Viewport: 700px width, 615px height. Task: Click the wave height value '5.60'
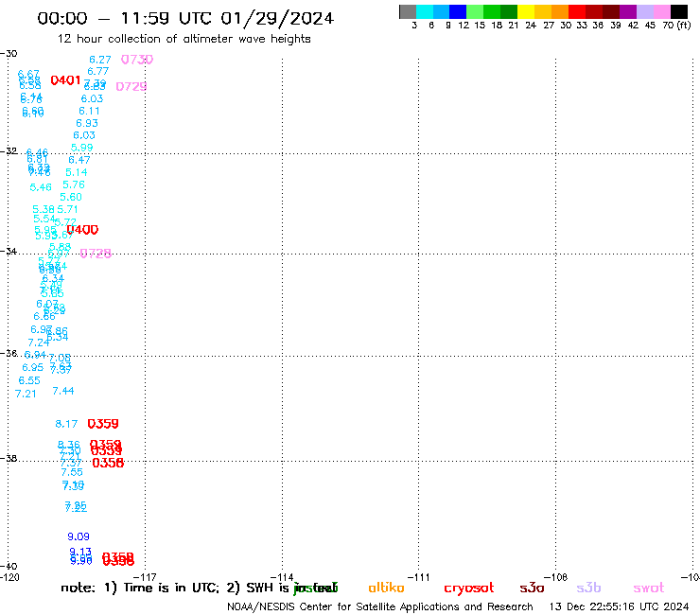[71, 197]
